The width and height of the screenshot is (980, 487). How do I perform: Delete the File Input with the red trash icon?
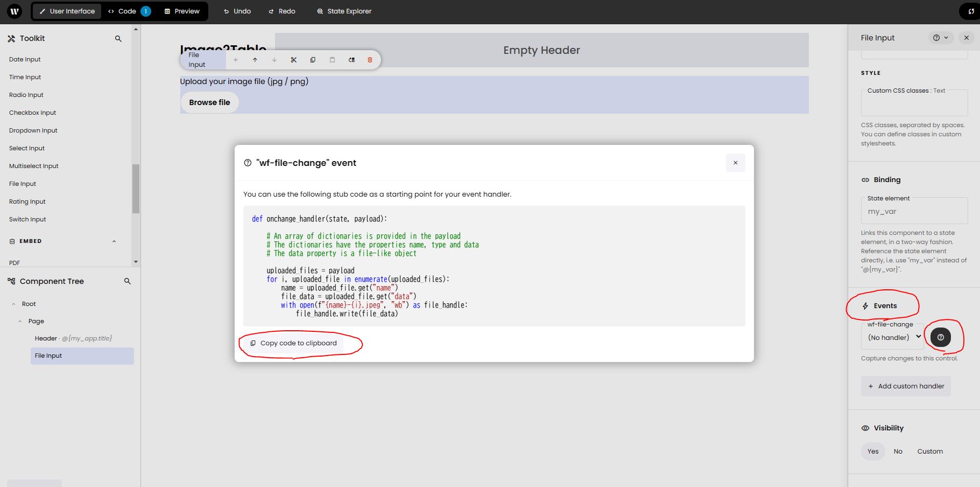[370, 60]
